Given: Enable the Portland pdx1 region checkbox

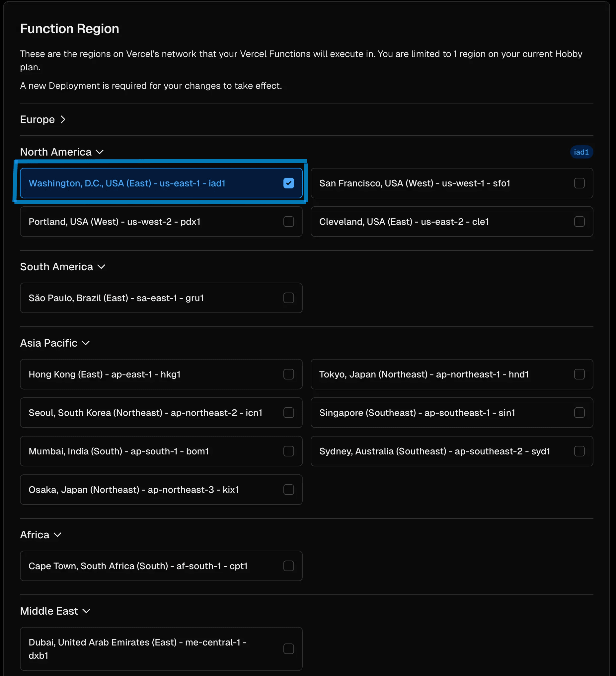Looking at the screenshot, I should [288, 222].
